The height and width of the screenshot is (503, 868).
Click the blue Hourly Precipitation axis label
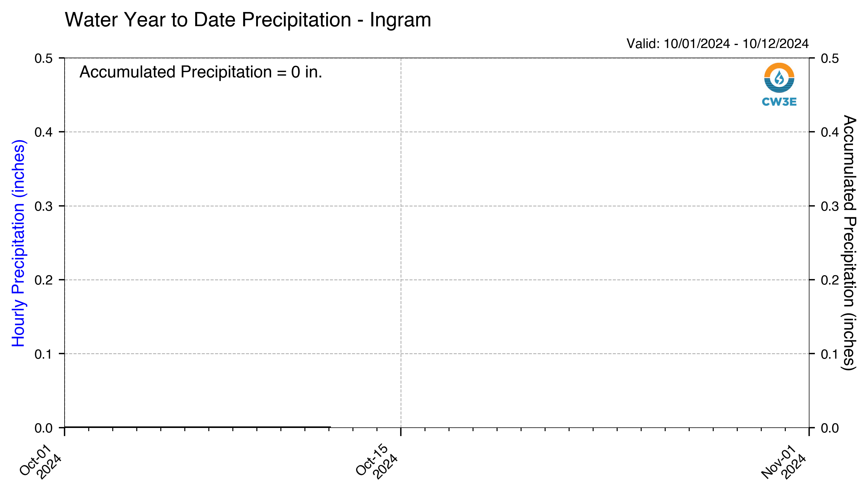tap(18, 243)
